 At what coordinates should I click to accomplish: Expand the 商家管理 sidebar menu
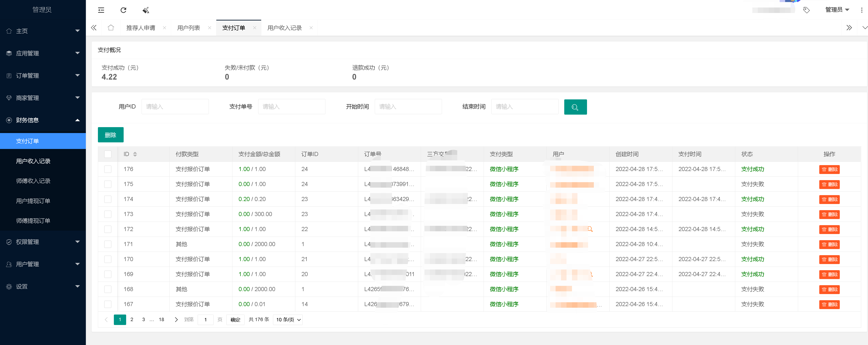(43, 98)
